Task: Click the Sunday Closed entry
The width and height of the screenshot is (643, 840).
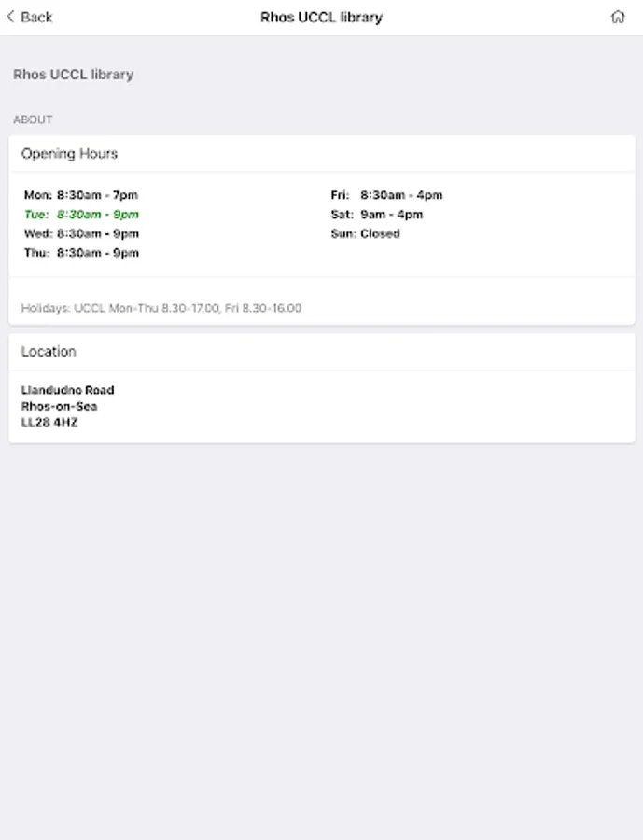Action: pos(365,233)
